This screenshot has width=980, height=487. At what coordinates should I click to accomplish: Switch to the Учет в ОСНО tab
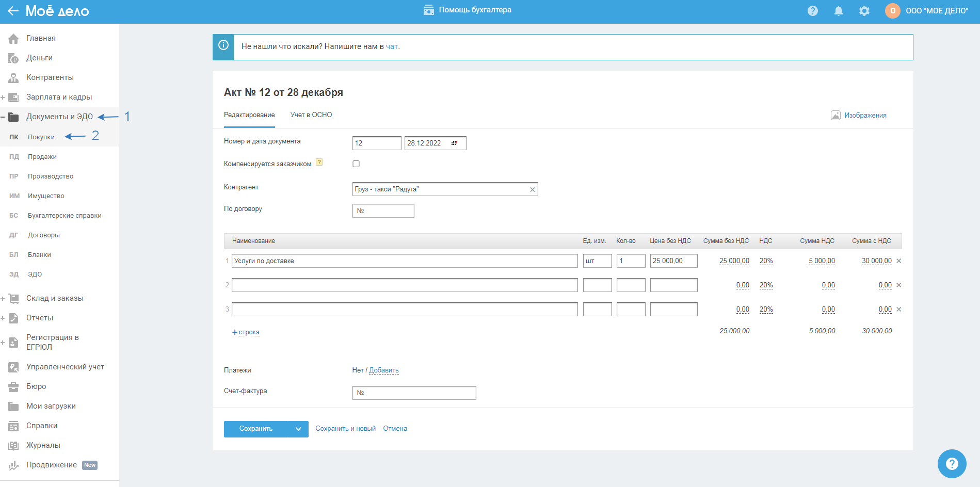coord(311,115)
